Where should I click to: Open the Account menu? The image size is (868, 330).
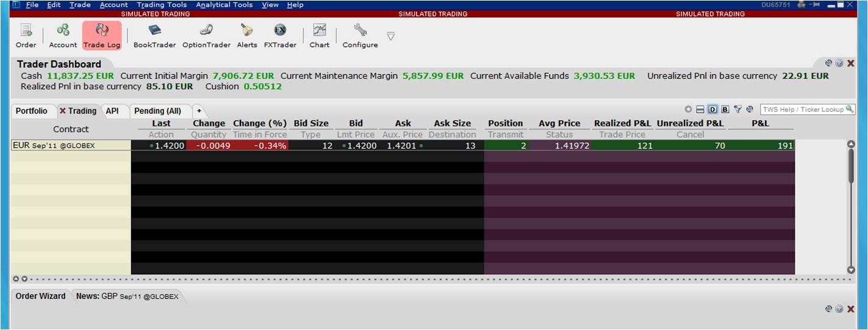(114, 5)
